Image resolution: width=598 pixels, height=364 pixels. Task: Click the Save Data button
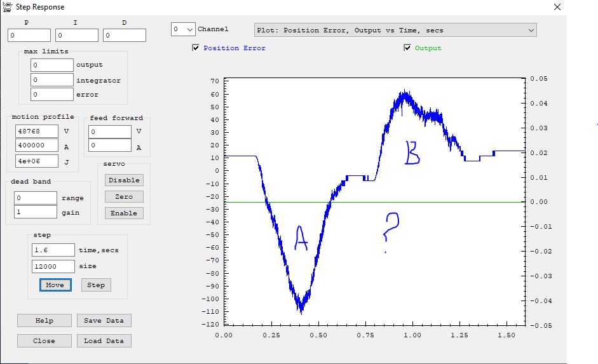104,320
